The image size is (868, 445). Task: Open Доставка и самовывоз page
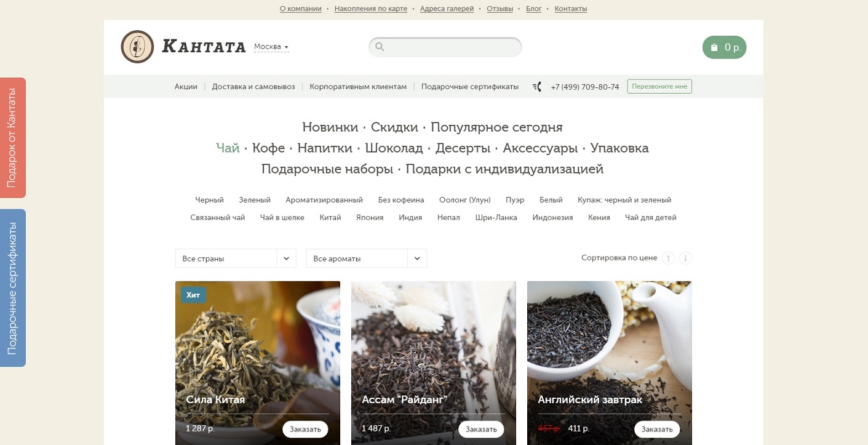click(253, 87)
